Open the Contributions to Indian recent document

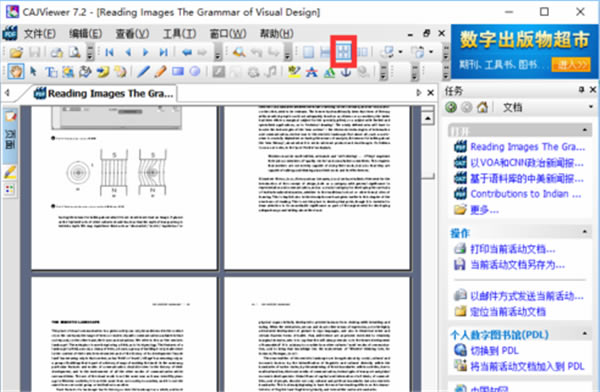525,194
